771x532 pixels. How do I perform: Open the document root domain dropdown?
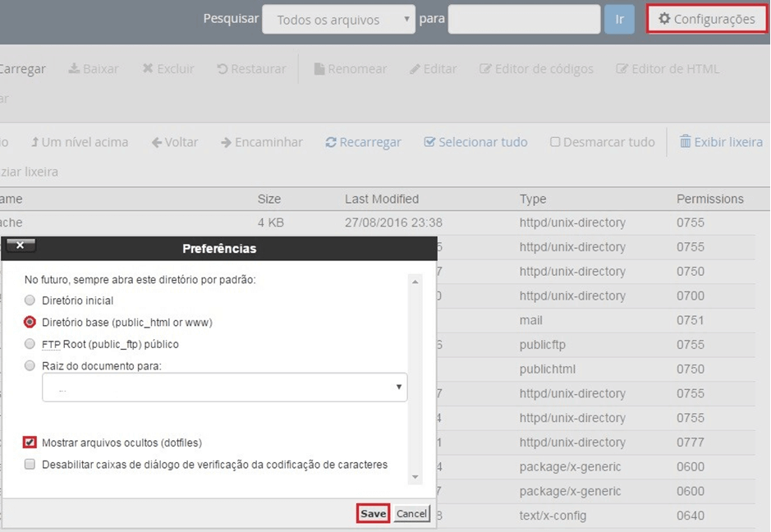click(225, 388)
